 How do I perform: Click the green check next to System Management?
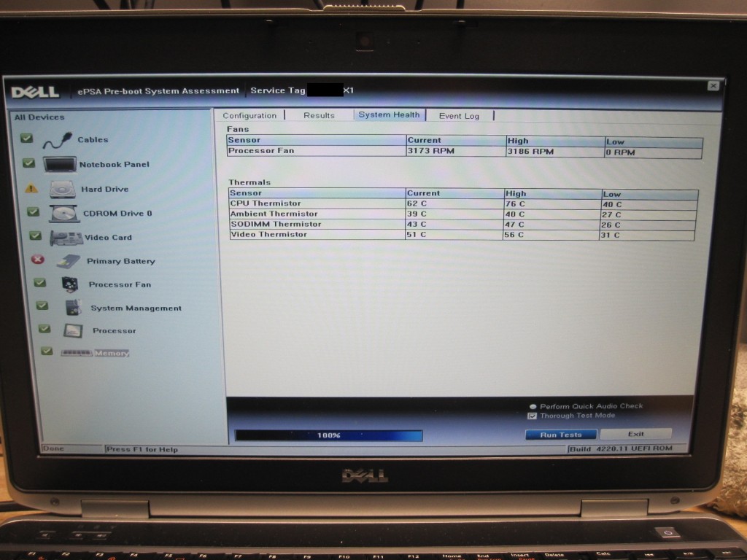pyautogui.click(x=42, y=306)
